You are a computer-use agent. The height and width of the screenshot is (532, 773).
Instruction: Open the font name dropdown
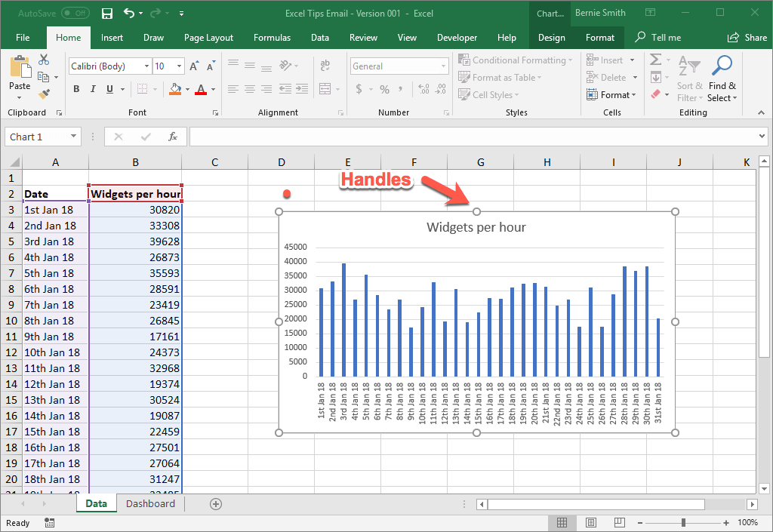[146, 66]
